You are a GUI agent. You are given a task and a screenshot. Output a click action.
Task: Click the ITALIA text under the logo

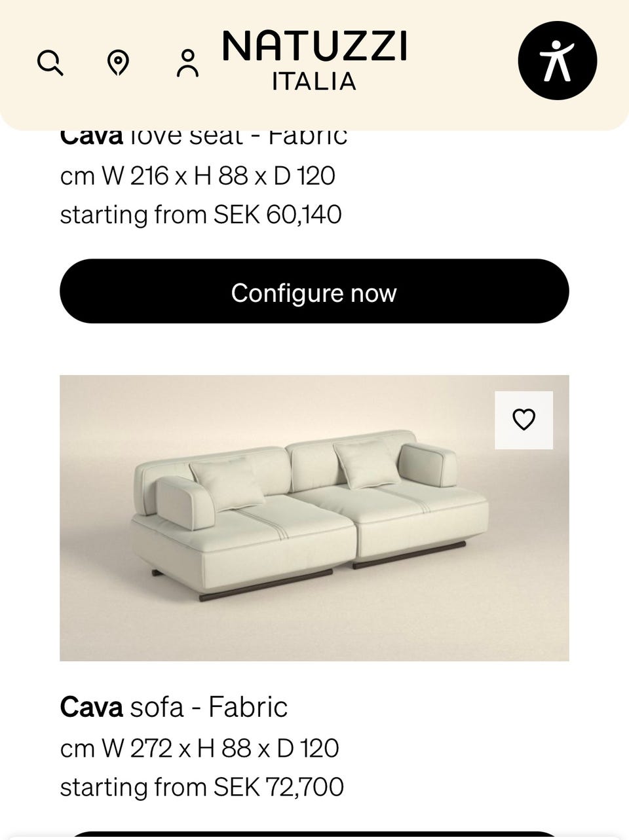click(314, 81)
